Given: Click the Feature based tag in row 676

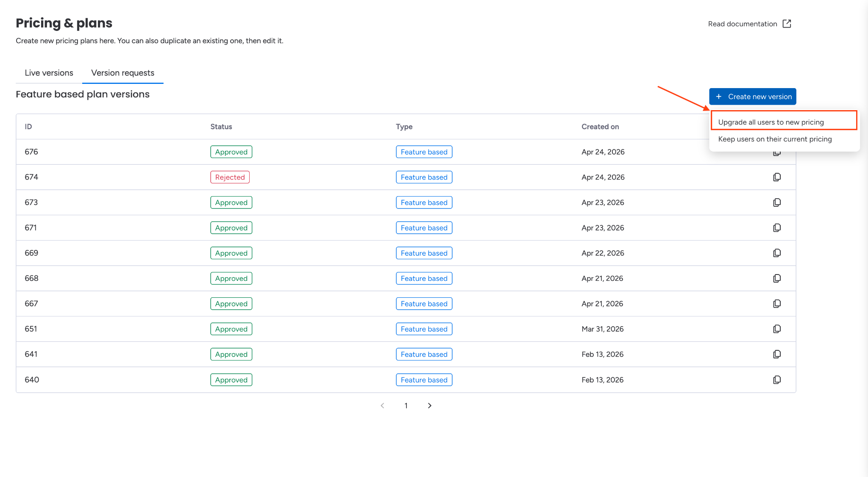Looking at the screenshot, I should pos(424,152).
